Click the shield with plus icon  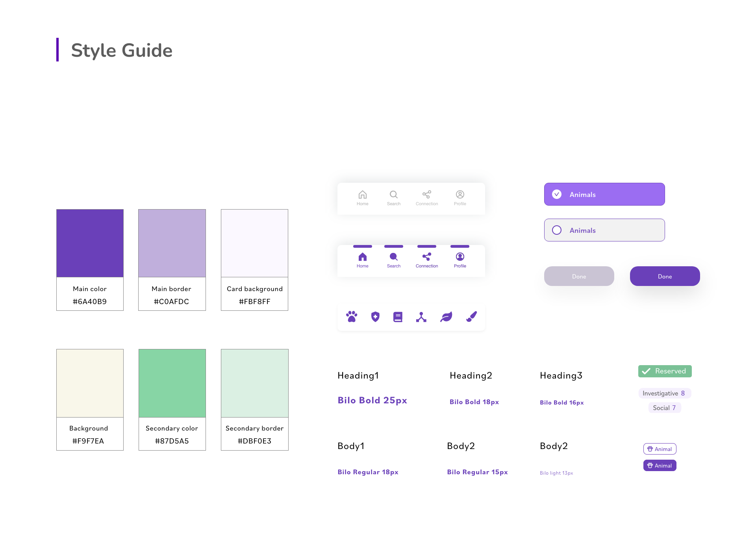(375, 317)
